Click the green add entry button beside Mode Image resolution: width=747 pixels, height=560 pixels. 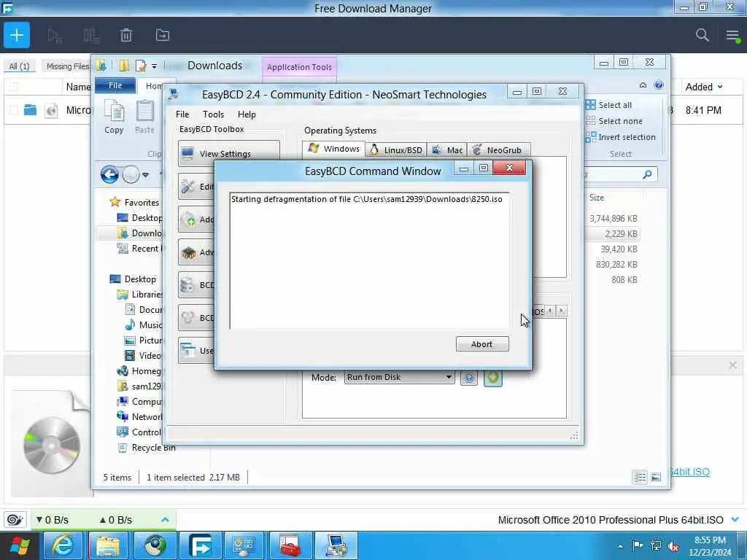(x=493, y=378)
